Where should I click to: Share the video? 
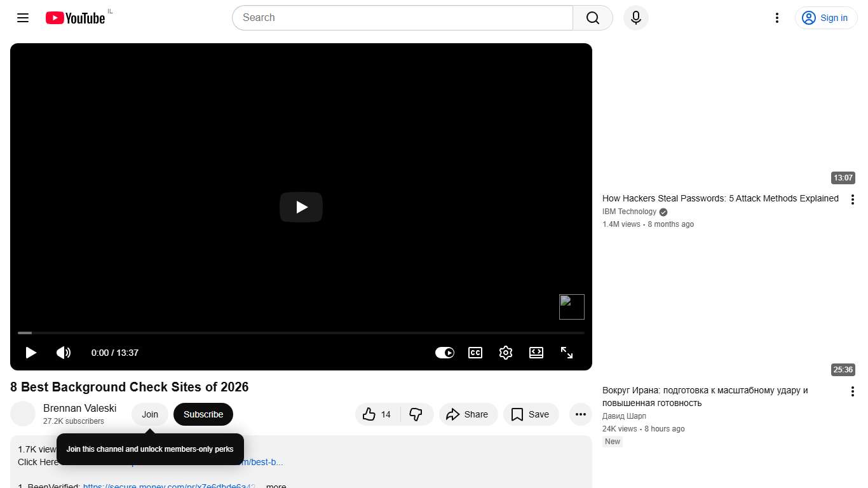[468, 414]
